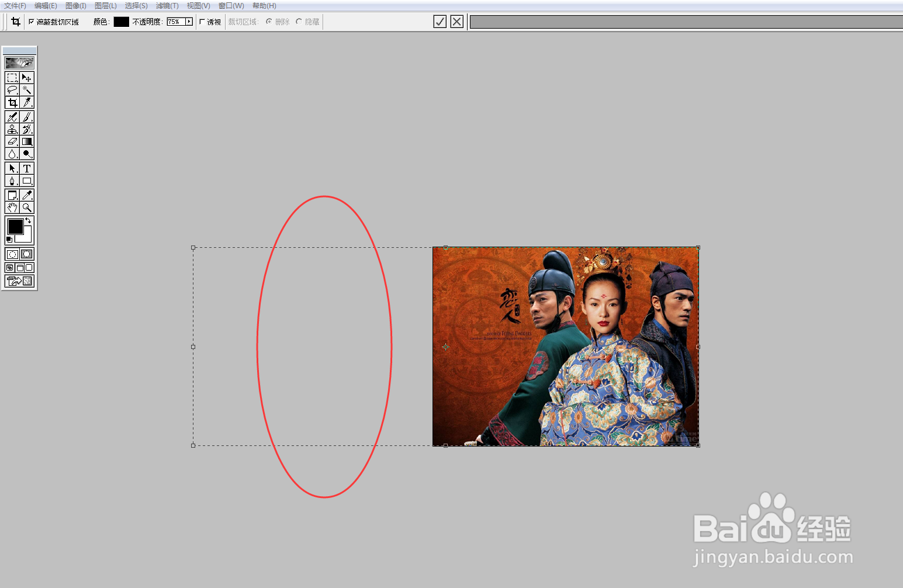The width and height of the screenshot is (903, 588).
Task: Switch to Full Screen mode
Action: 29,268
